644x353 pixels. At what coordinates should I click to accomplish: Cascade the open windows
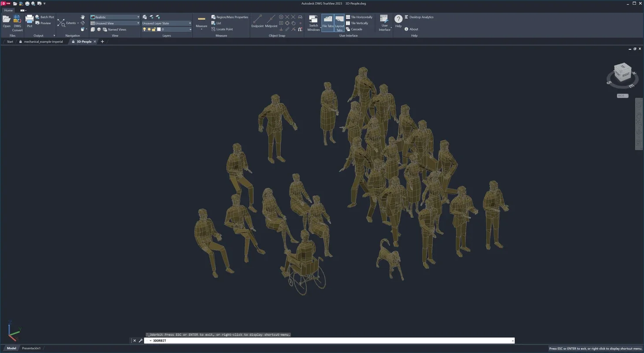click(x=354, y=29)
